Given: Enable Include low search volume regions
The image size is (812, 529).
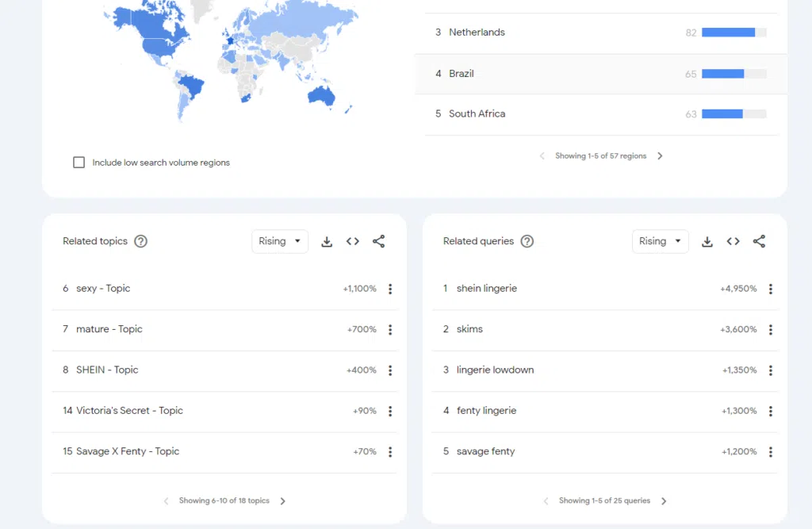Looking at the screenshot, I should click(79, 163).
